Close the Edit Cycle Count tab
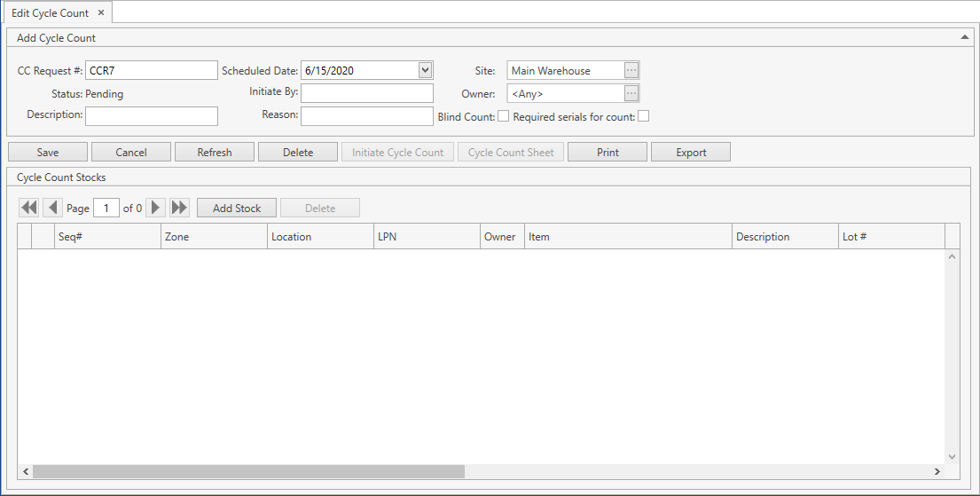Viewport: 980px width, 496px height. click(101, 13)
